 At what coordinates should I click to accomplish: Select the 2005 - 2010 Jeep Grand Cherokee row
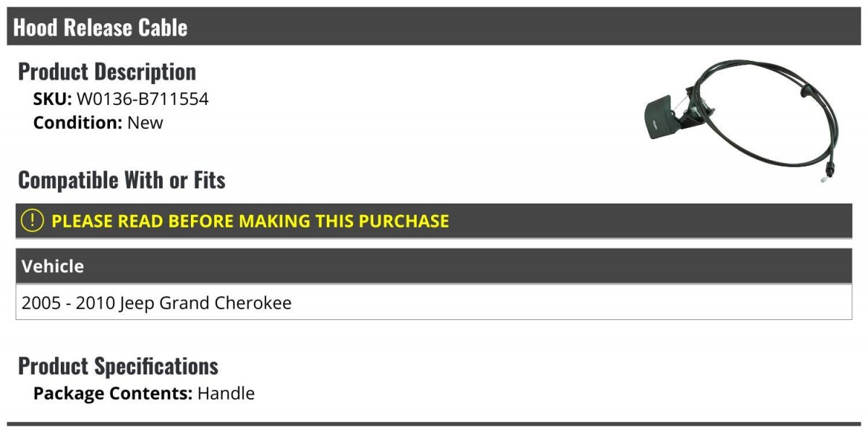434,303
